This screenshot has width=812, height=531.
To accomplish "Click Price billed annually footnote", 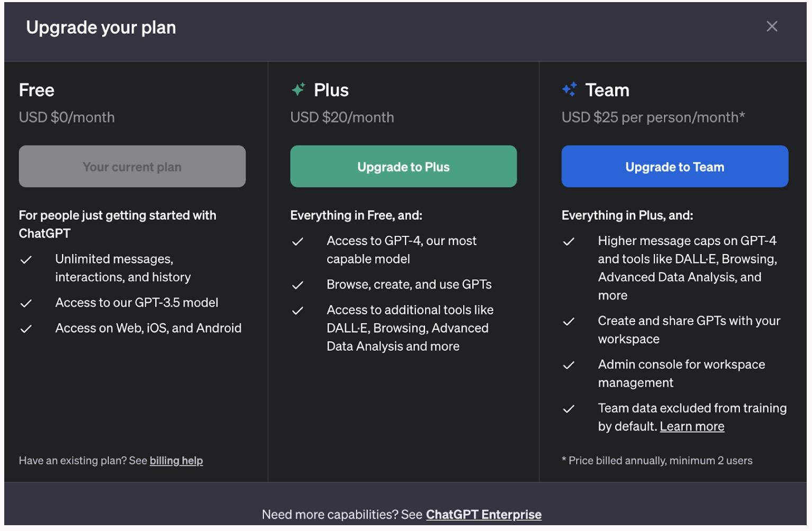I will [657, 461].
